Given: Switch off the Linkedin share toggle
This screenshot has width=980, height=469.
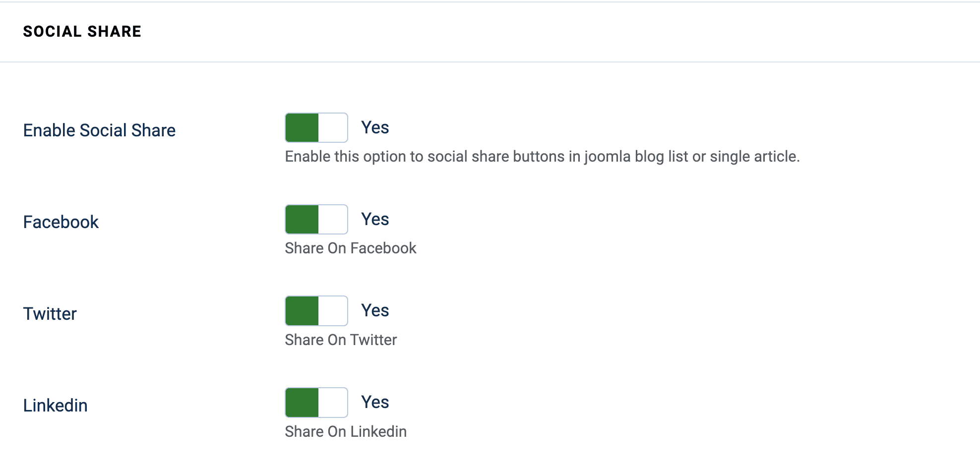Looking at the screenshot, I should click(316, 403).
